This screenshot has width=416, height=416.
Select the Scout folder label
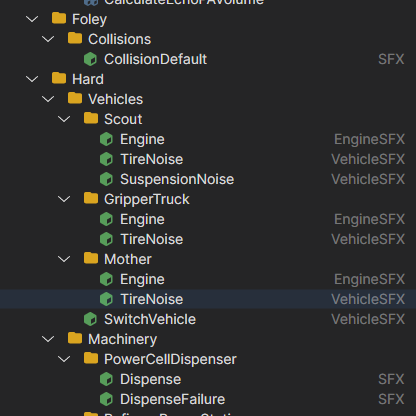coord(123,119)
